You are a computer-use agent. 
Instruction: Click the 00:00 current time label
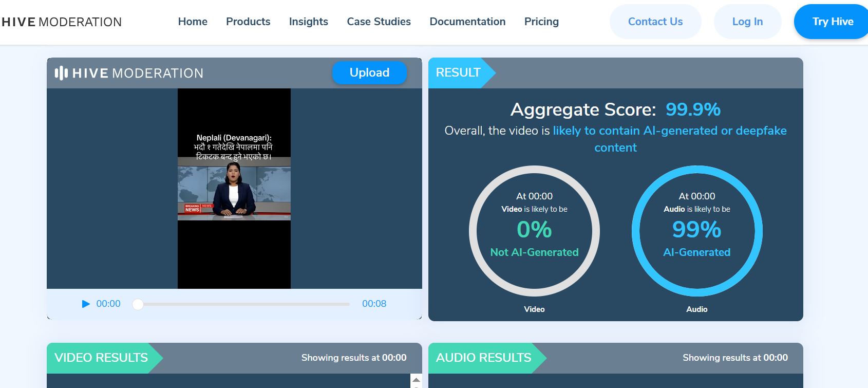point(108,304)
